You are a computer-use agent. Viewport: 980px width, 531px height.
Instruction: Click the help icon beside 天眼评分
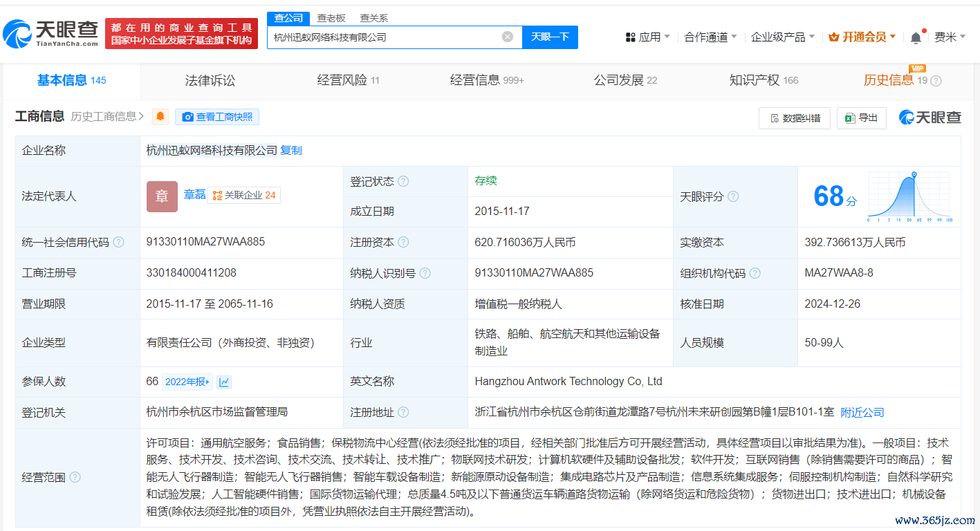click(x=733, y=197)
